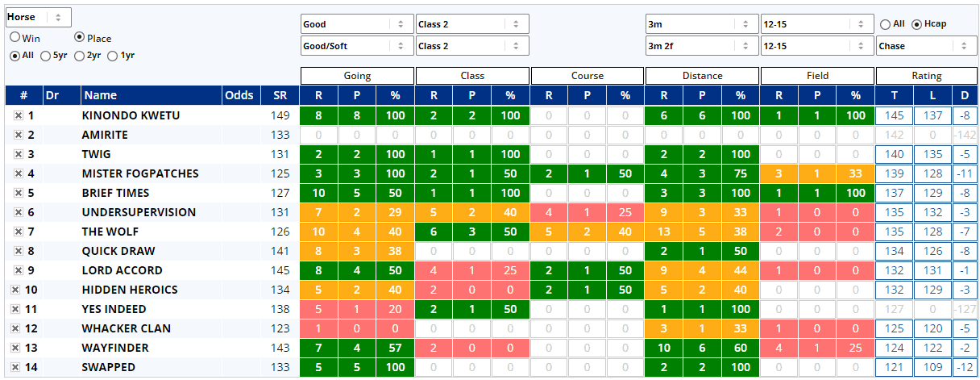This screenshot has height=380, width=980.
Task: Sort by the Name column header
Action: (x=151, y=95)
